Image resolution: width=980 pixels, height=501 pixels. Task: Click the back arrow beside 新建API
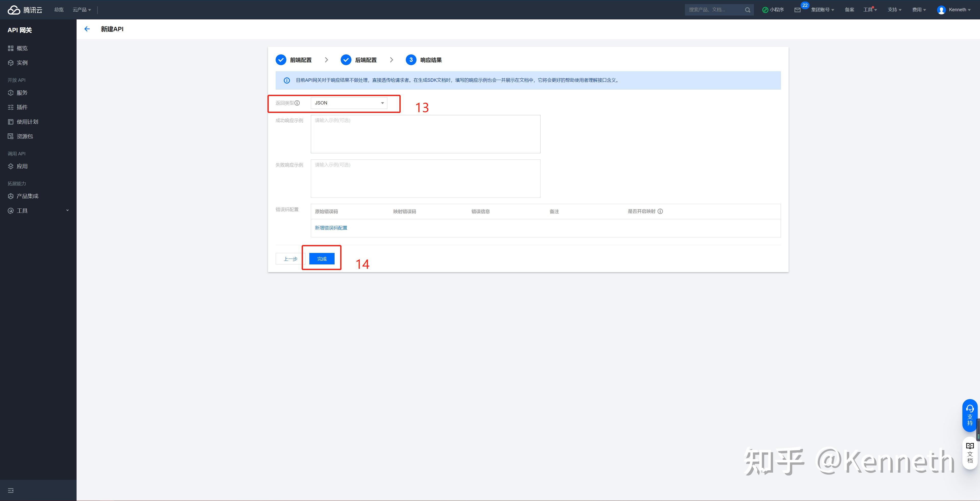tap(87, 29)
